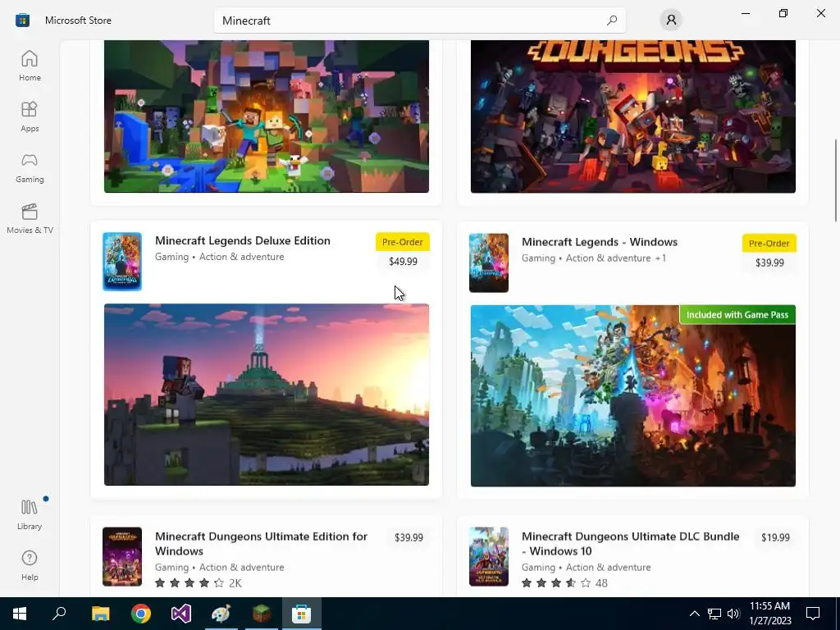
Task: Open Minecraft Dungeons Ultimate Edition box art
Action: 122,557
